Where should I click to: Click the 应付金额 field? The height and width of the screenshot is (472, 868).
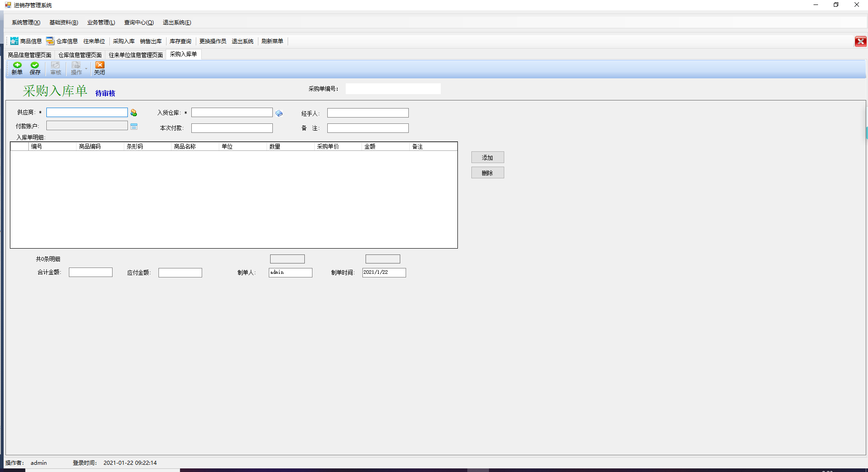click(180, 272)
